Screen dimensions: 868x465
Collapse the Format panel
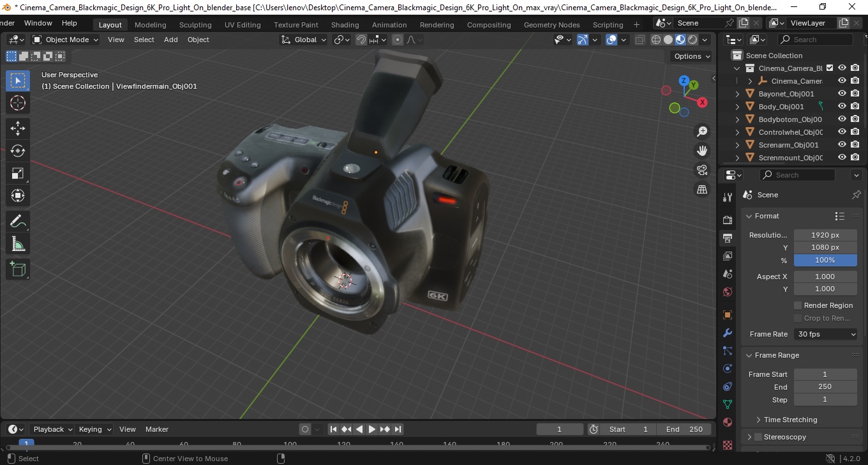(749, 216)
